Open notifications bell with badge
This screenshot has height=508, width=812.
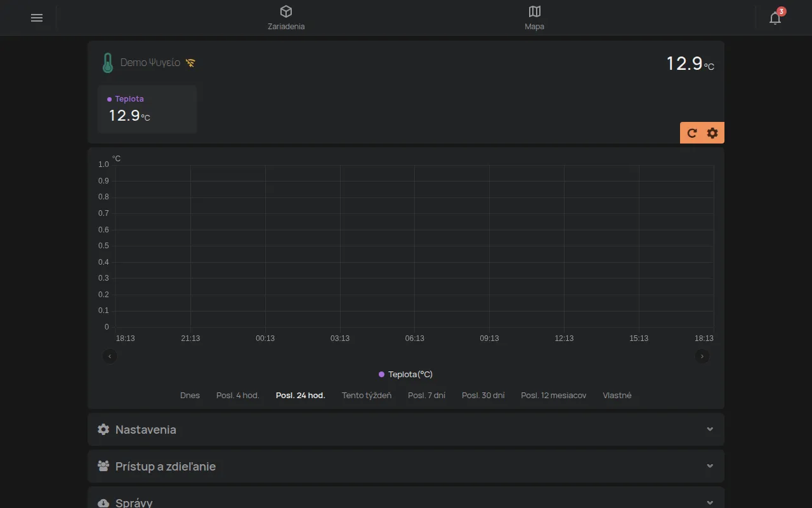[776, 17]
